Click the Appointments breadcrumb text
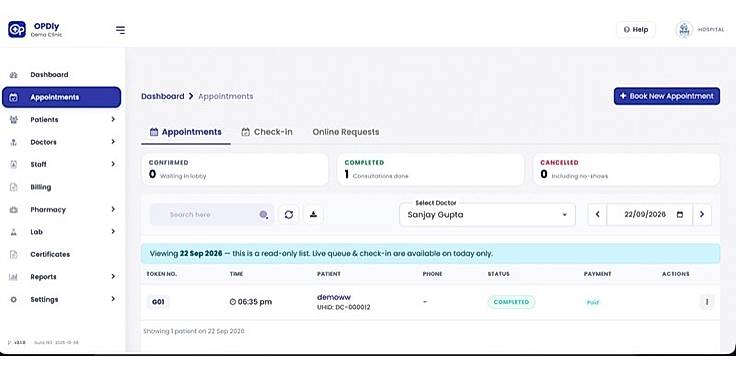Image resolution: width=736 pixels, height=368 pixels. [226, 96]
